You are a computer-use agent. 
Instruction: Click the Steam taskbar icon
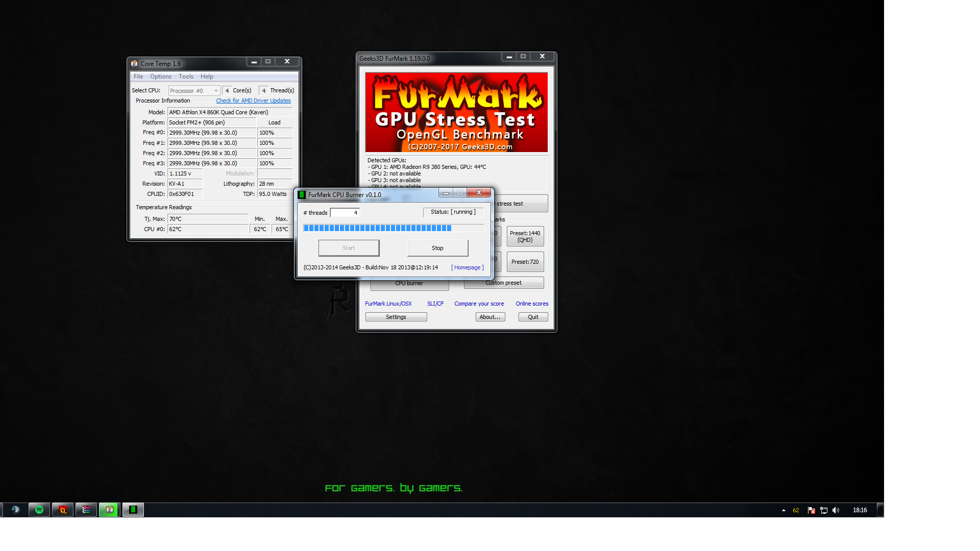click(15, 510)
